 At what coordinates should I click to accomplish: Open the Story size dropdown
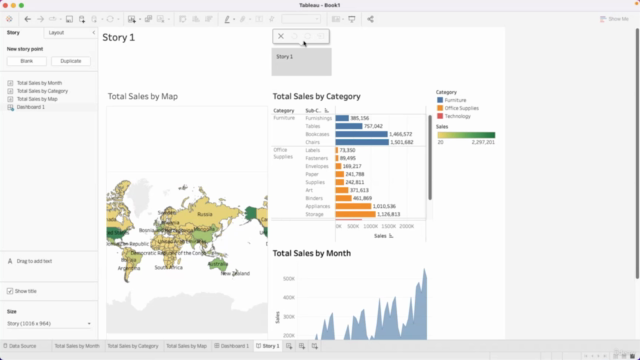49,324
